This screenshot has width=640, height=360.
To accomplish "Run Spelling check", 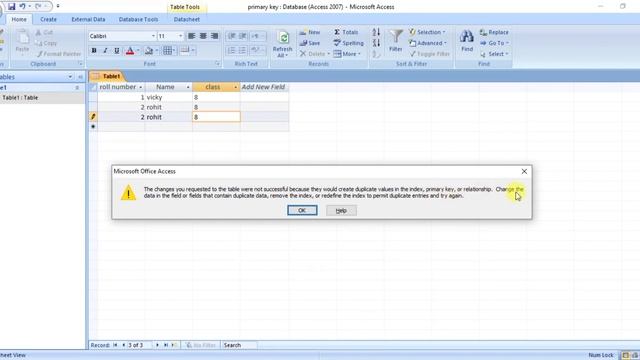I will 348,43.
